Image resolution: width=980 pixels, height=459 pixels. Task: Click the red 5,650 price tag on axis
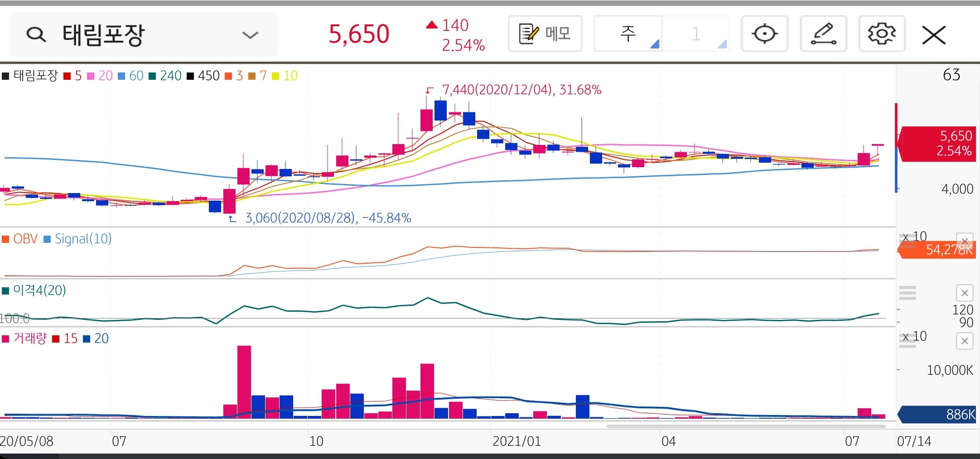coord(937,144)
